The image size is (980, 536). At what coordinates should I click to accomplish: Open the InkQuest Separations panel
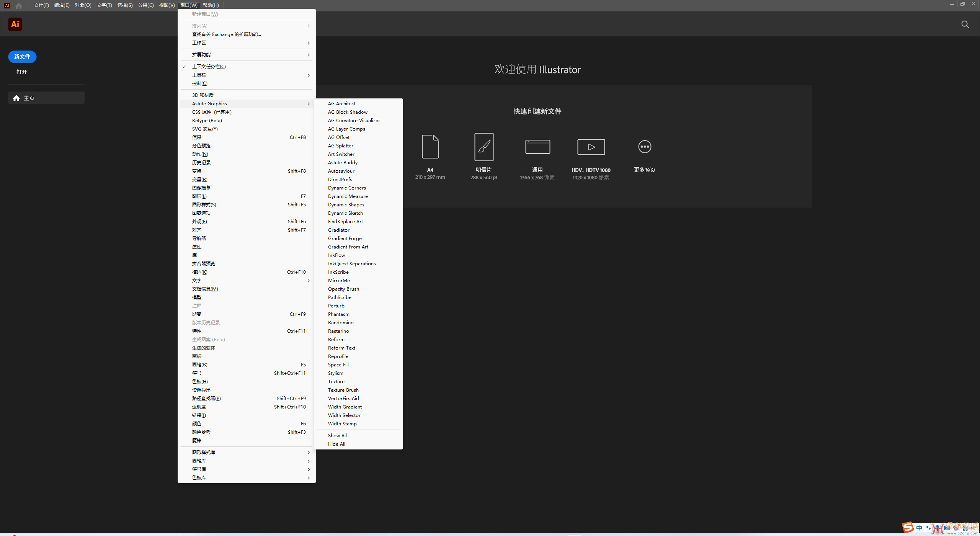click(358, 264)
